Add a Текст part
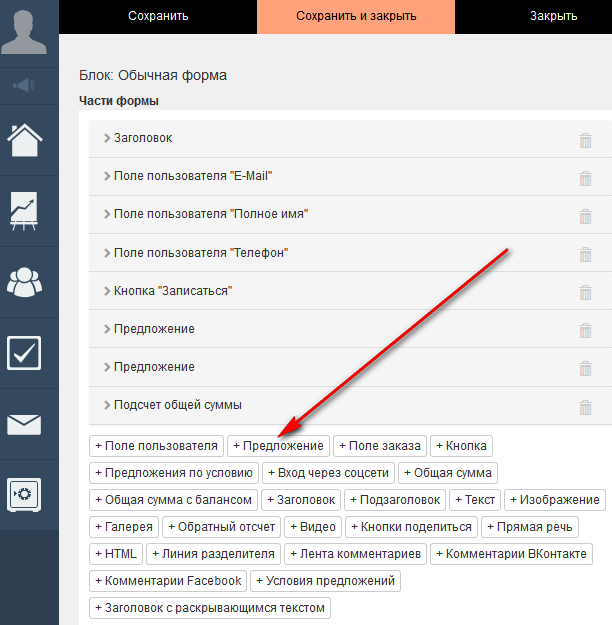Image resolution: width=612 pixels, height=625 pixels. click(475, 500)
